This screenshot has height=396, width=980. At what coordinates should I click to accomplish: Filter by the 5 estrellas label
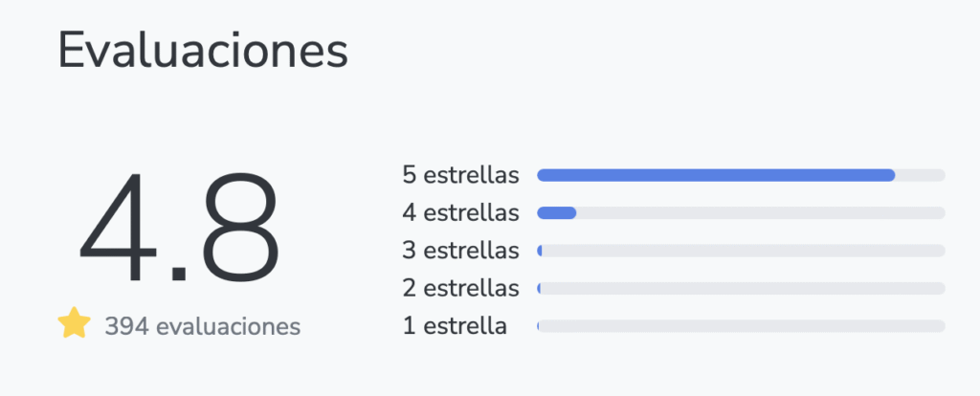point(460,175)
